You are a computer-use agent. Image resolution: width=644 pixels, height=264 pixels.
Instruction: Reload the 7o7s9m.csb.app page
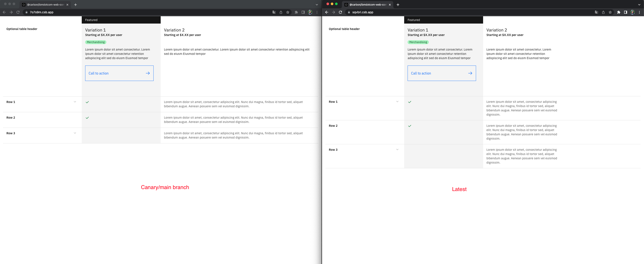18,12
